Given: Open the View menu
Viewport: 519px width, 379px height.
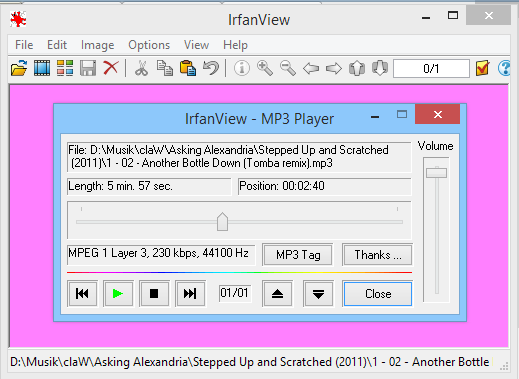Looking at the screenshot, I should [x=196, y=45].
